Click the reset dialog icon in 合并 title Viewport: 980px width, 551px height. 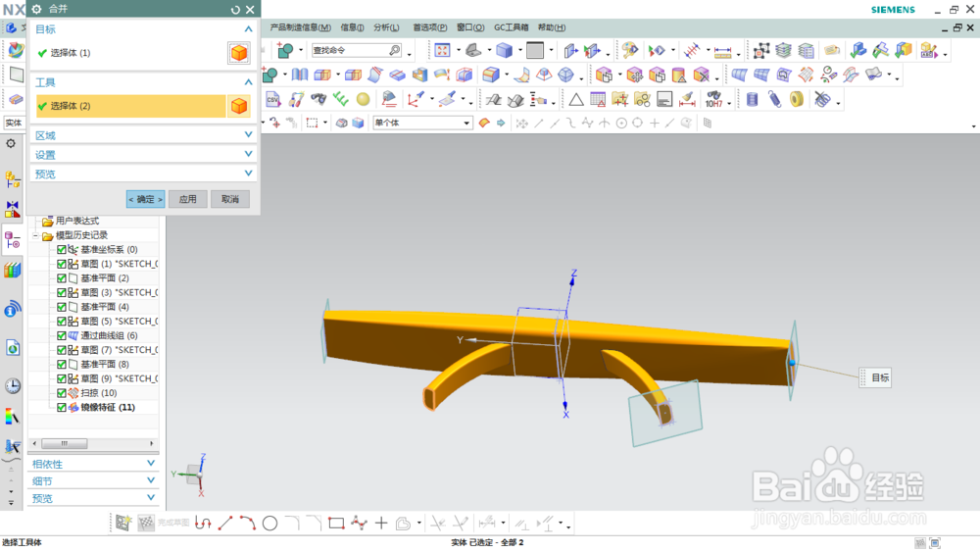pos(235,10)
